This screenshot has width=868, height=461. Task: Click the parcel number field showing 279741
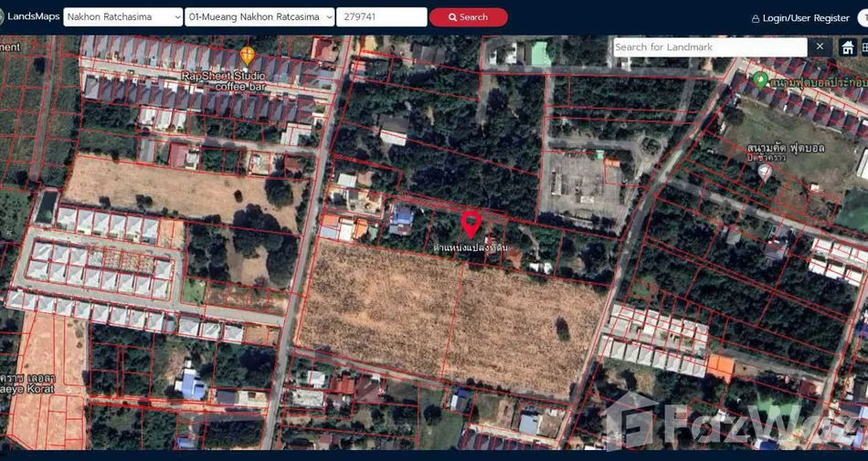click(x=380, y=17)
